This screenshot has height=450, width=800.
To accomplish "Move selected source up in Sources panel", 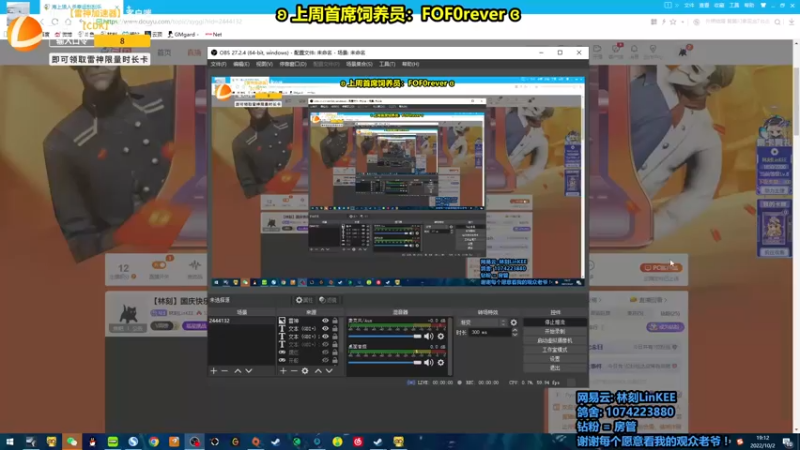I will pos(318,371).
